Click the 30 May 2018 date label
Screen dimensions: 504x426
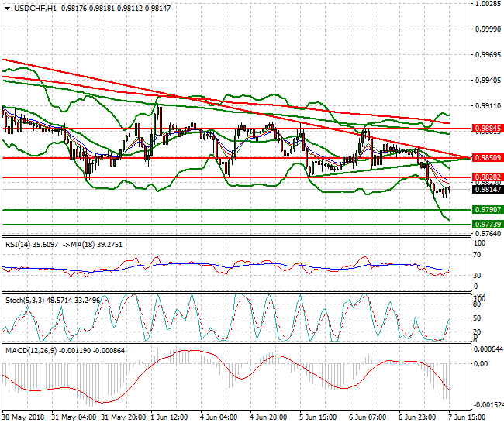tap(22, 417)
